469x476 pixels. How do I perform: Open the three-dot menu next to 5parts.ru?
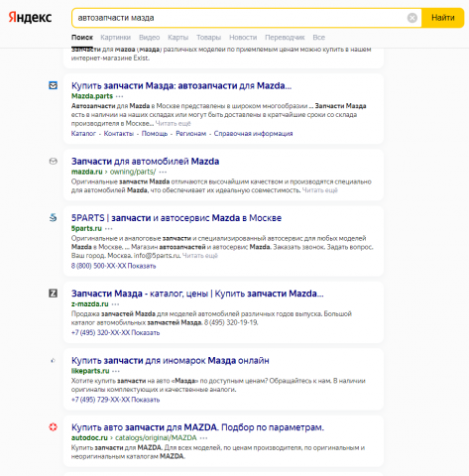tap(108, 229)
